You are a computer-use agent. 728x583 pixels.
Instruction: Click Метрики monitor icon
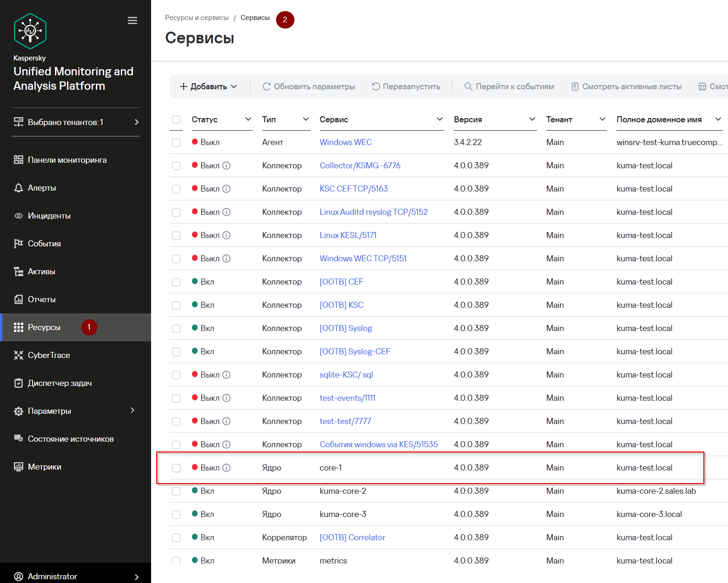[19, 467]
